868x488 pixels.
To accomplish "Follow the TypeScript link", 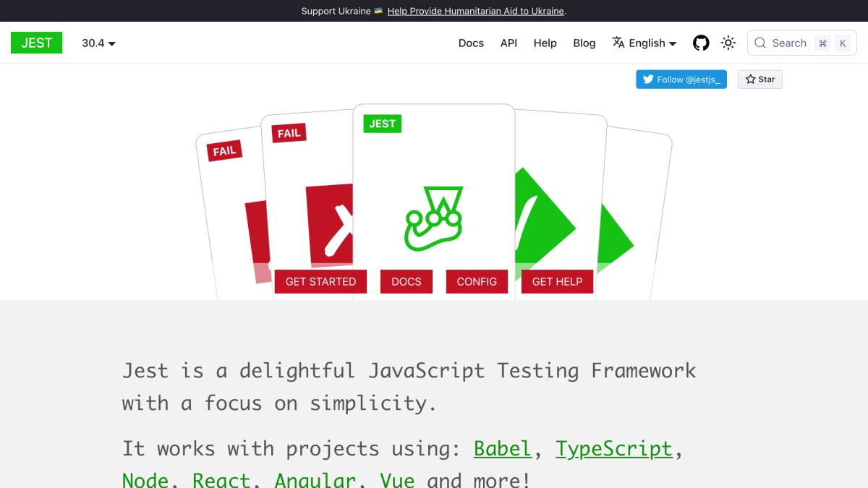I will pos(614,448).
